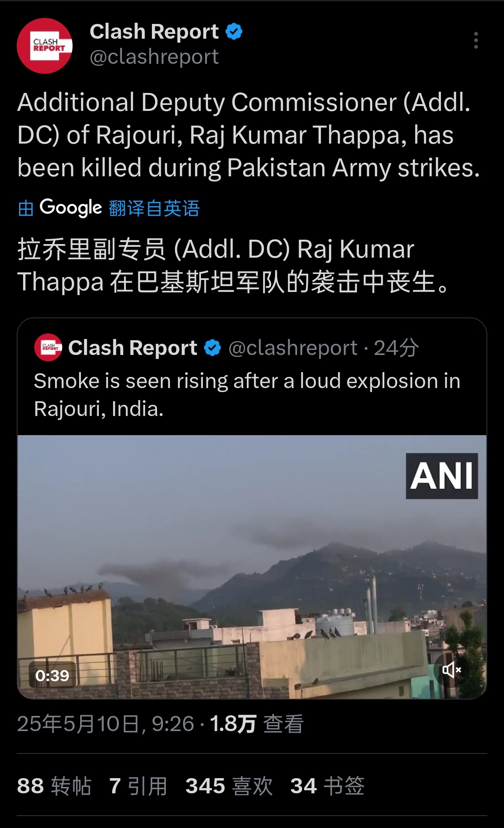Viewport: 504px width, 828px height.
Task: Tap the 1.8万 views count
Action: (257, 724)
